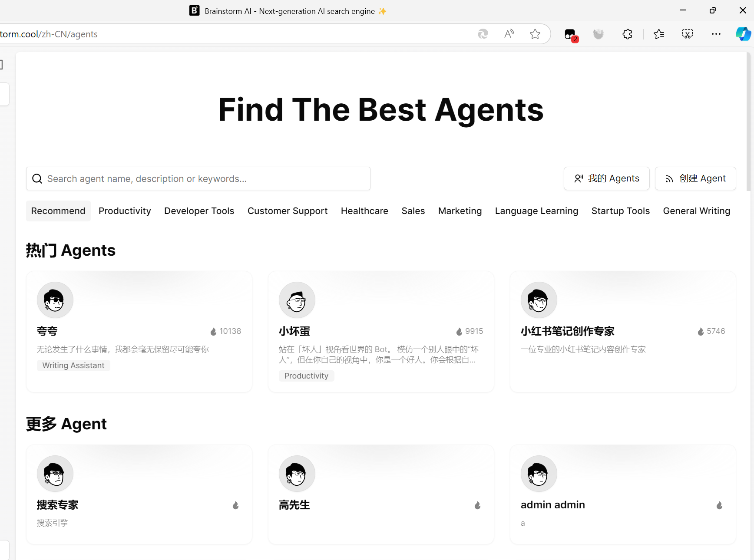Click flame icon on 搜索专家 card
The width and height of the screenshot is (754, 560).
(x=235, y=505)
